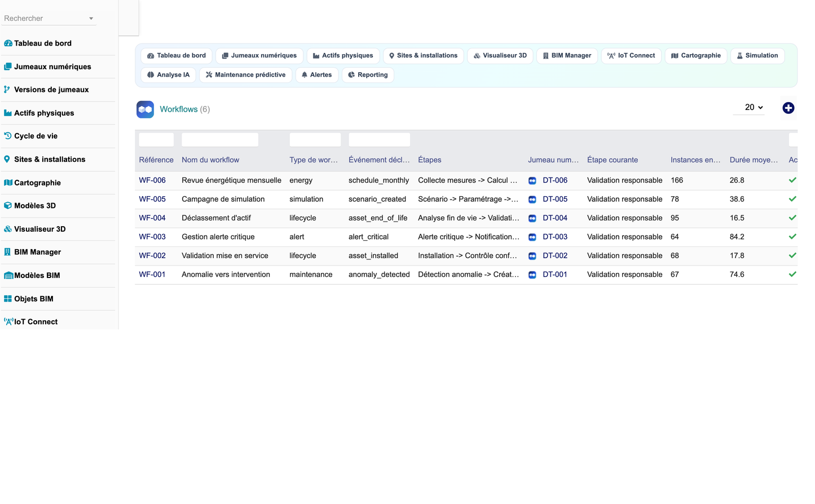Open the Analyse IA tab

point(168,75)
